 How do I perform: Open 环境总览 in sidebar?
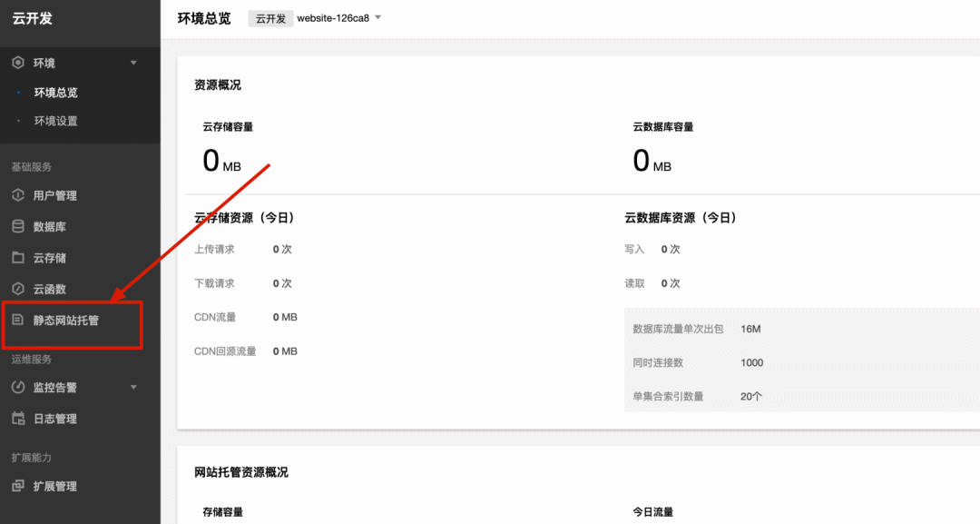55,93
